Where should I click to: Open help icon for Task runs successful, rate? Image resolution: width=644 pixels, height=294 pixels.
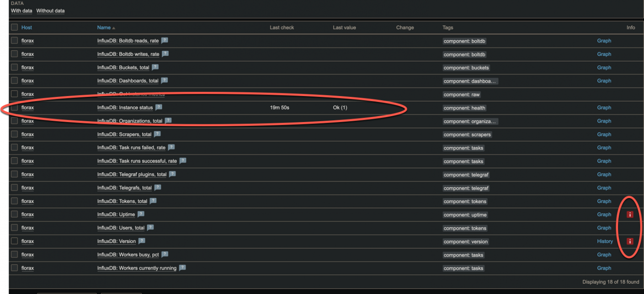click(x=183, y=160)
